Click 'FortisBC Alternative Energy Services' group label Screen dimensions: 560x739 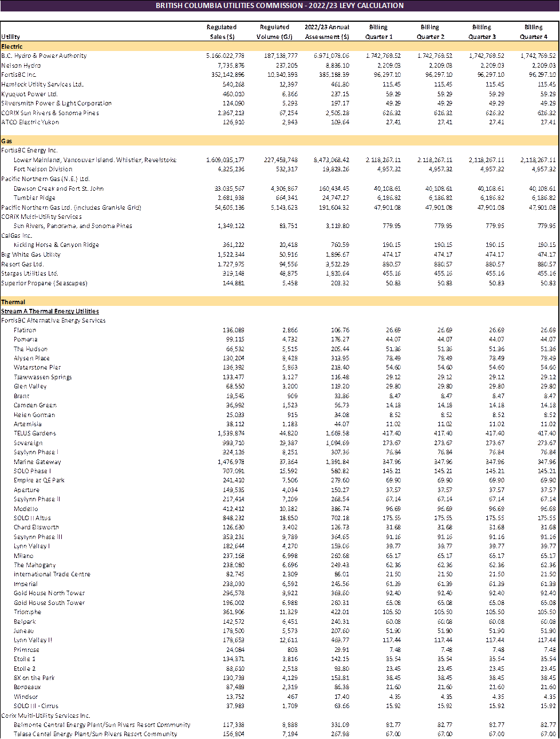point(53,320)
